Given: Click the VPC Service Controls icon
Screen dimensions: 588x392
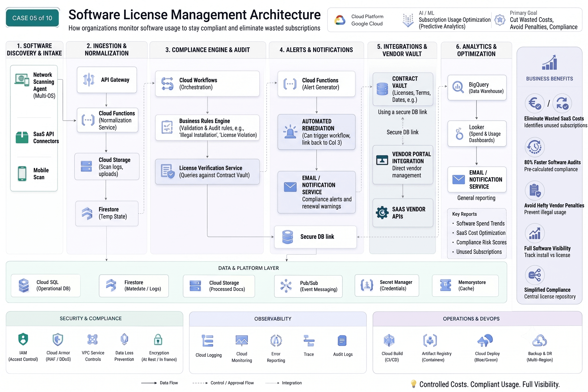Looking at the screenshot, I should pyautogui.click(x=93, y=339).
